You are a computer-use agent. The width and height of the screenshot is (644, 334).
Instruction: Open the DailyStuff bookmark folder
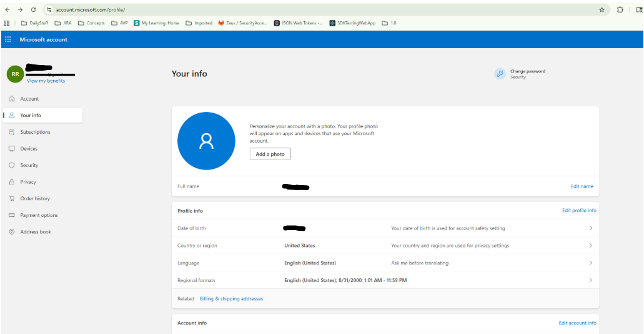pos(34,23)
